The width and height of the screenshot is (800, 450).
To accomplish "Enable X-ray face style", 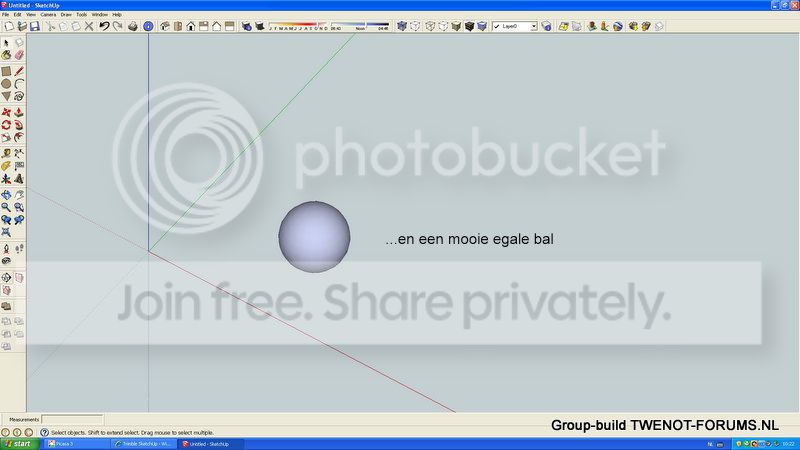I will (x=402, y=26).
